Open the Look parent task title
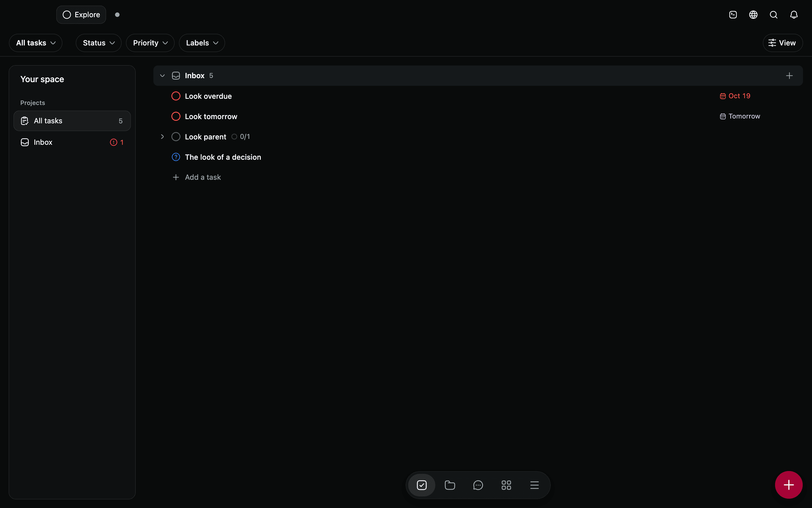 click(x=206, y=137)
